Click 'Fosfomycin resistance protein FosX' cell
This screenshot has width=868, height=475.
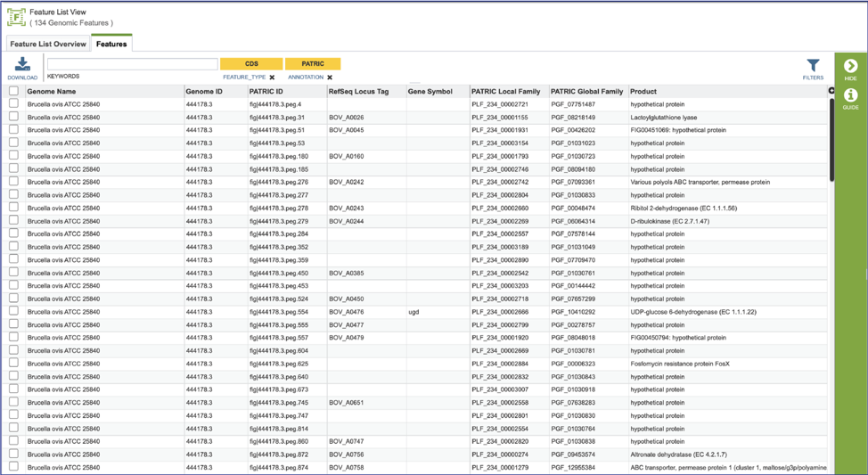click(x=680, y=364)
